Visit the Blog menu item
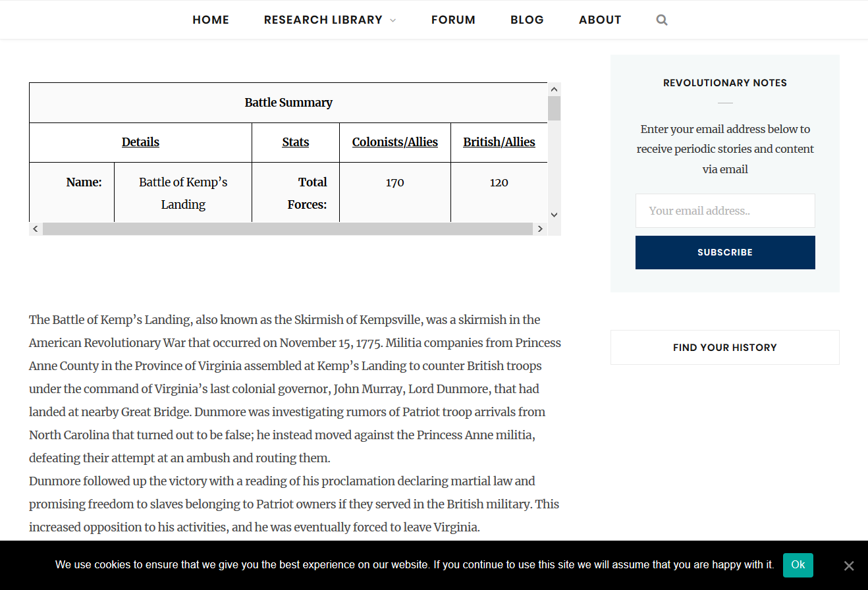This screenshot has height=590, width=868. (527, 20)
